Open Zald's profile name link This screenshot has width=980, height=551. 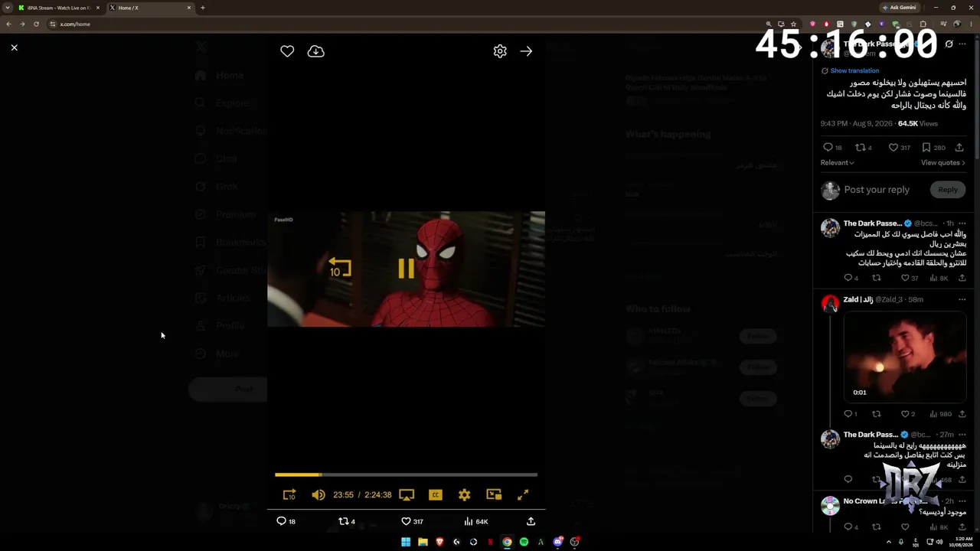point(858,299)
